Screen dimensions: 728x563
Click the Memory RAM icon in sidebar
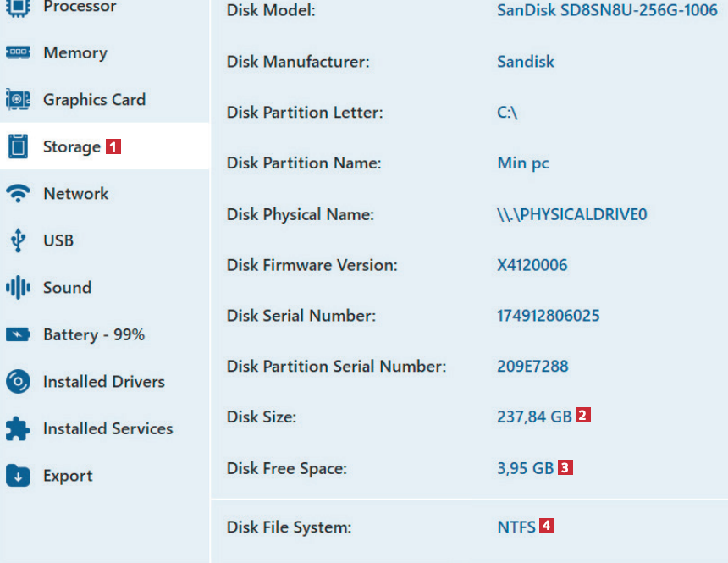pos(18,52)
